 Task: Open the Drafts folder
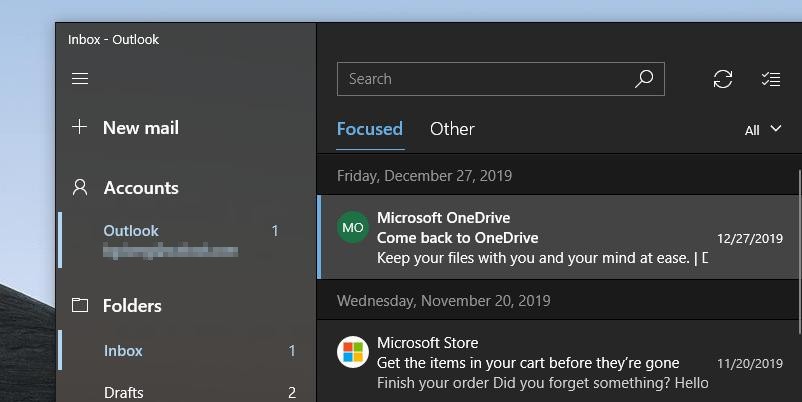[187, 392]
